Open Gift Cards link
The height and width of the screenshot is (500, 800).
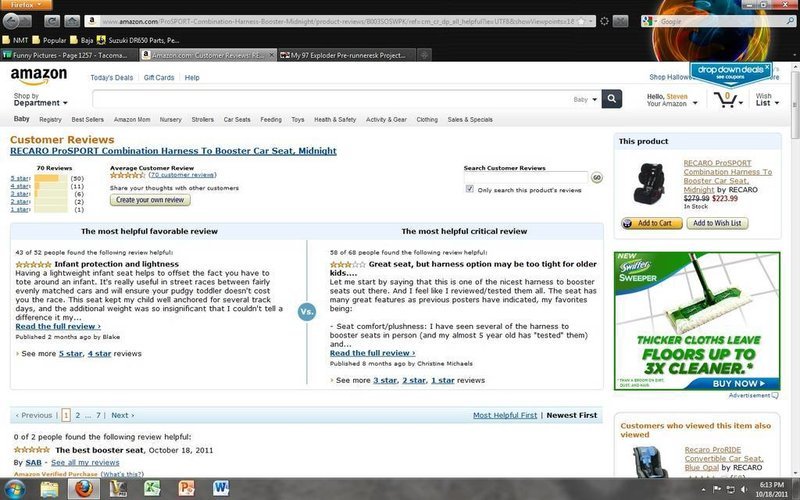tap(159, 78)
